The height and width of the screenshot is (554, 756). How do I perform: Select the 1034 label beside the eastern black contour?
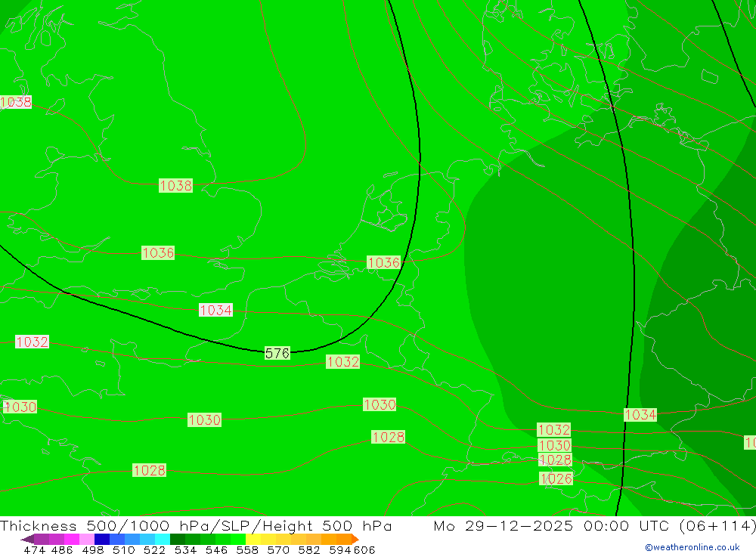coord(640,415)
